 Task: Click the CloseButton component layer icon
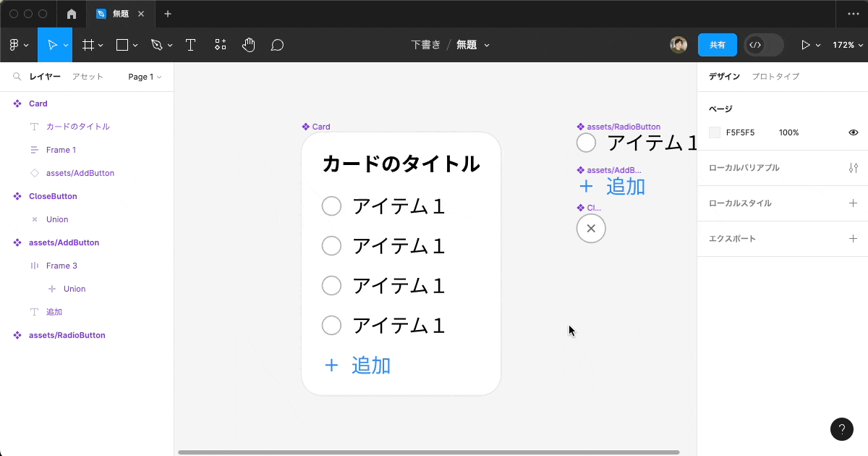click(x=17, y=196)
